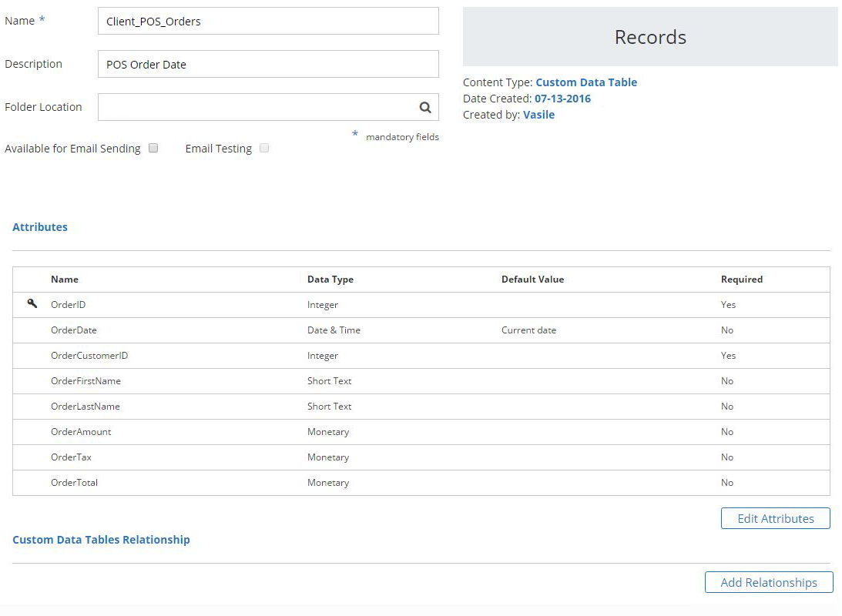Click the Custom Data Table content type link
The width and height of the screenshot is (842, 616).
(586, 82)
